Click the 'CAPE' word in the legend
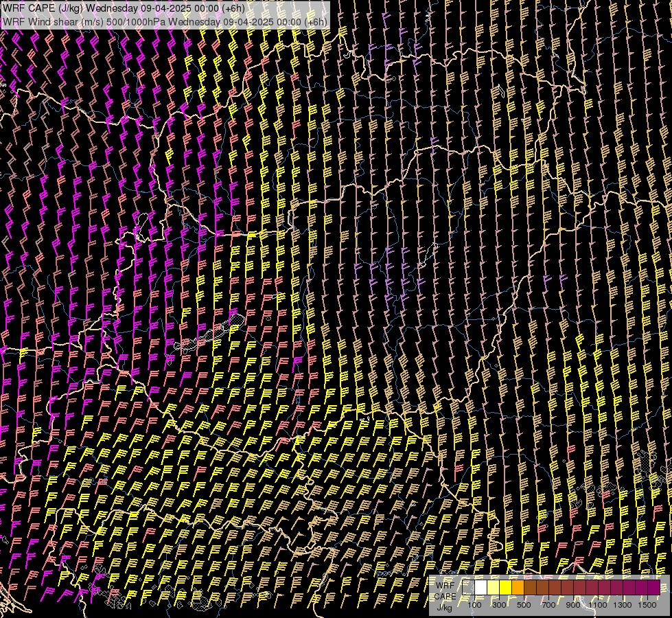The width and height of the screenshot is (672, 618). pos(445,597)
